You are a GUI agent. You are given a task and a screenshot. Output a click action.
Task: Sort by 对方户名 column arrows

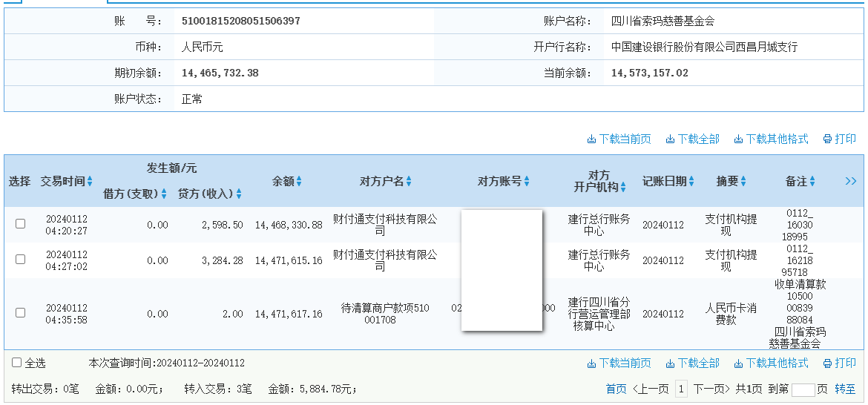coord(409,182)
